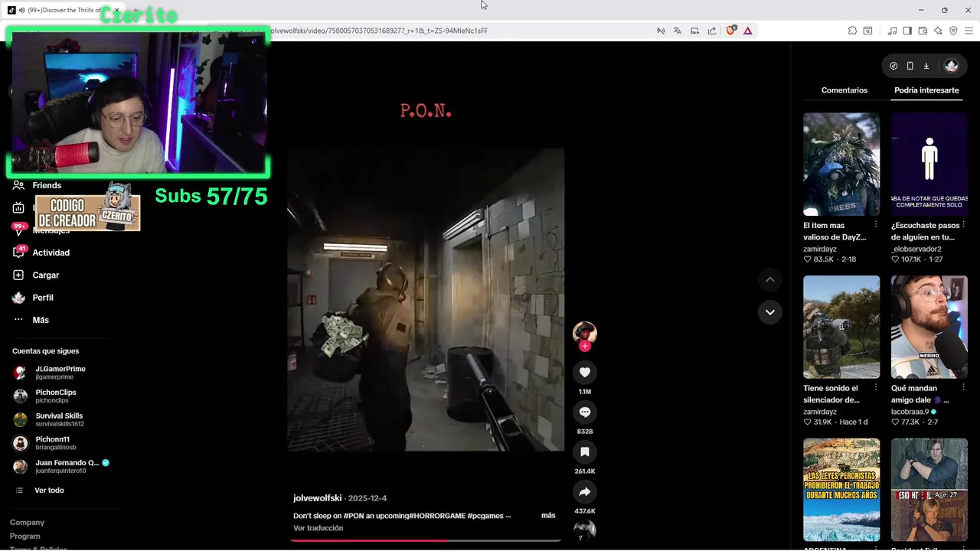The image size is (980, 551).
Task: Open Brave Rewards triangle icon
Action: click(x=747, y=31)
